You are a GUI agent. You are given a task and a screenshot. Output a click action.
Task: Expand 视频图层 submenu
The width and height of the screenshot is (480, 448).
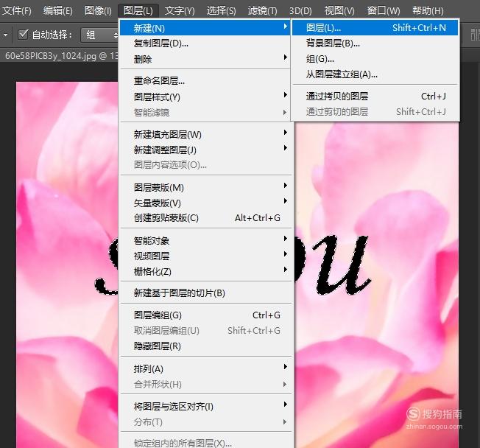pyautogui.click(x=205, y=256)
